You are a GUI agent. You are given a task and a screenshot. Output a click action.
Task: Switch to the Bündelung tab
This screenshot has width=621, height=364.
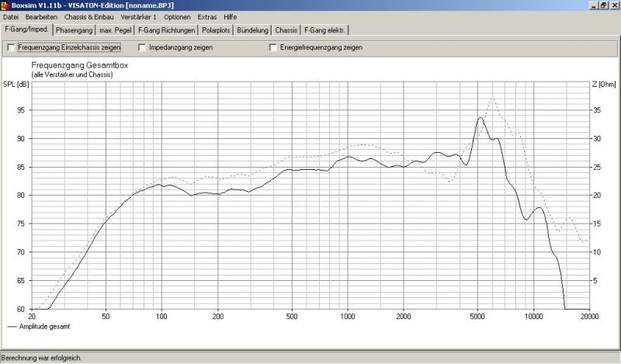(254, 30)
